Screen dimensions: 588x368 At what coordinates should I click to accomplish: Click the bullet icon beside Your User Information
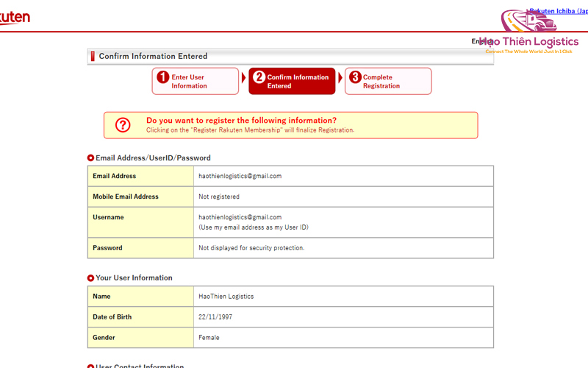click(x=90, y=278)
